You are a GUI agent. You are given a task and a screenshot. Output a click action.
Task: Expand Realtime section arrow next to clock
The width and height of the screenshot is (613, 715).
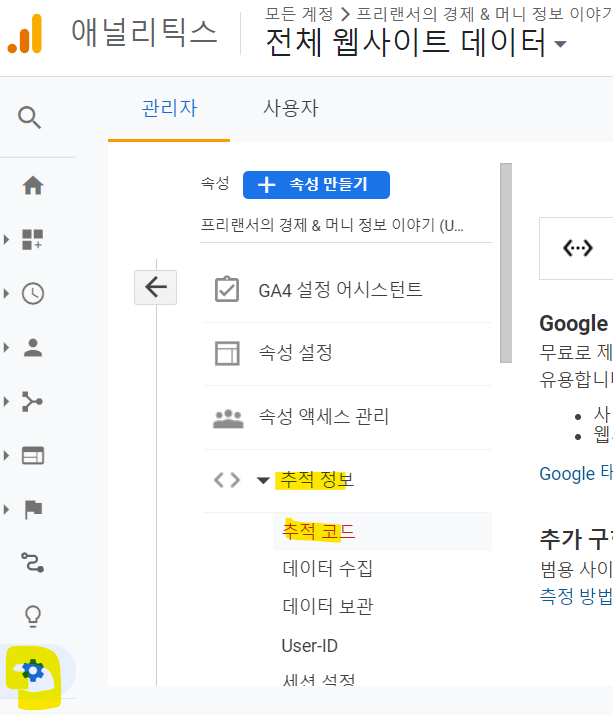(x=6, y=294)
